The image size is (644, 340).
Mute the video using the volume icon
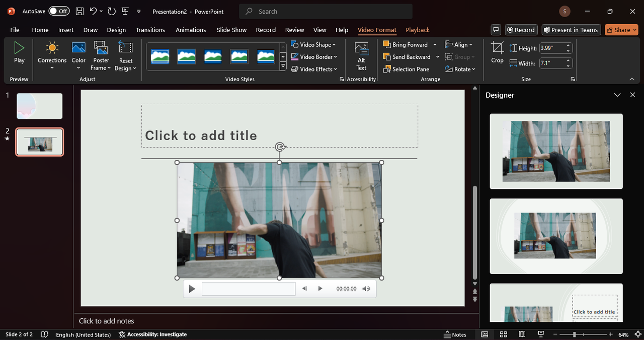coord(366,289)
